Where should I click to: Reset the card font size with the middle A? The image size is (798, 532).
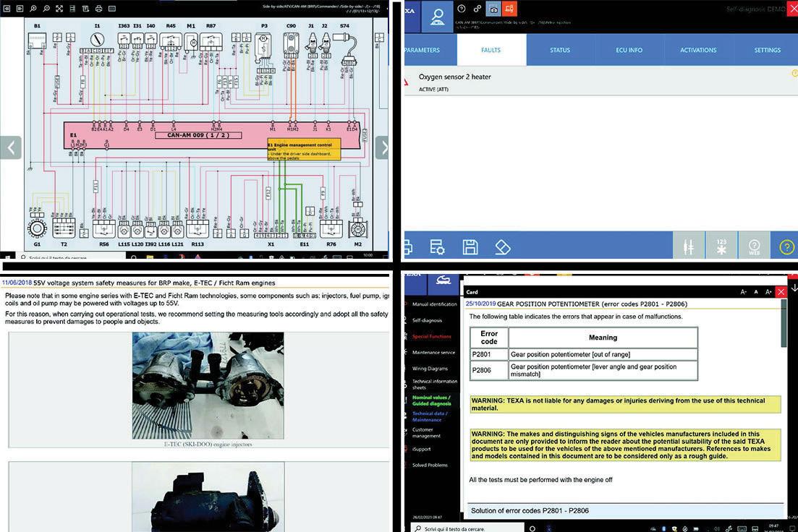pos(756,292)
